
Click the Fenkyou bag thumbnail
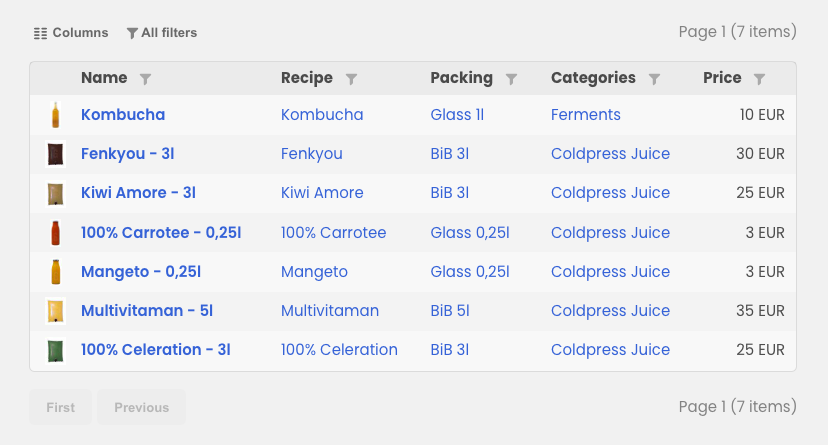coord(55,154)
